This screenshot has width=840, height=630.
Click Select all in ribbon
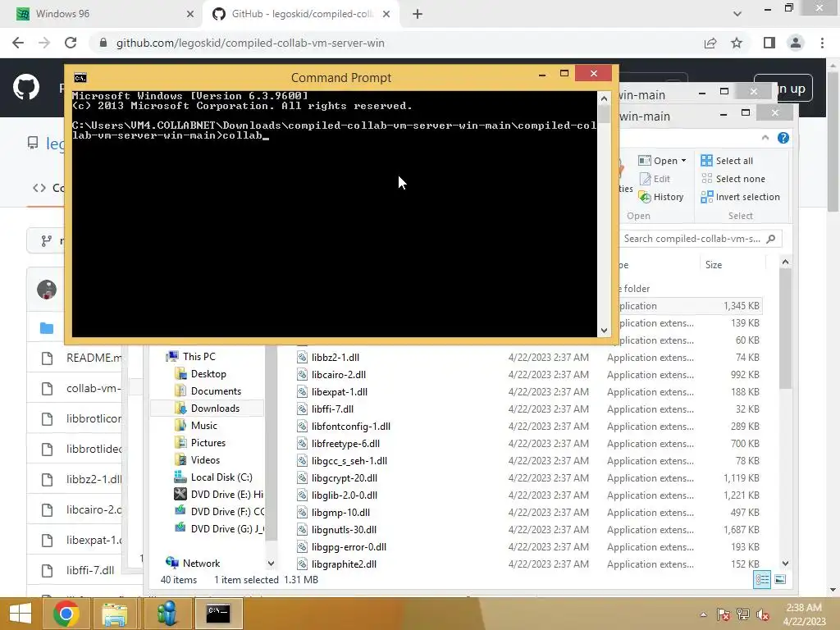(x=727, y=161)
